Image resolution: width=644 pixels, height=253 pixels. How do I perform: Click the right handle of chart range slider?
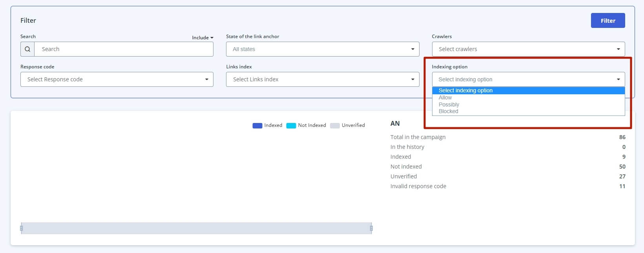coord(371,228)
